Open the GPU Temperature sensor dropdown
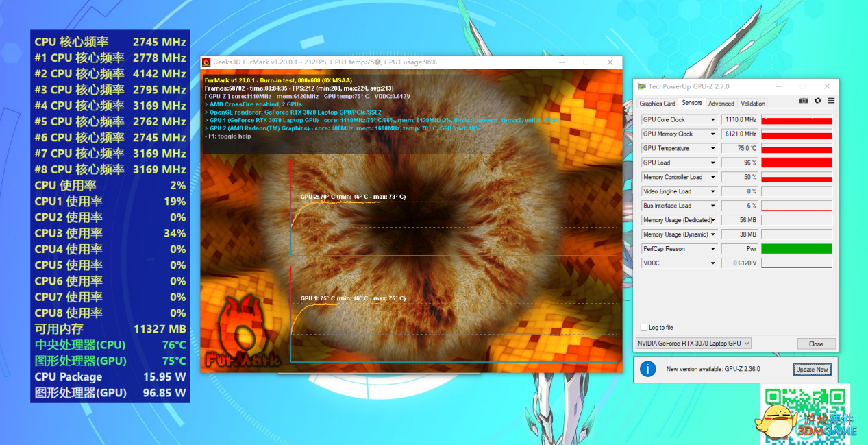 712,148
